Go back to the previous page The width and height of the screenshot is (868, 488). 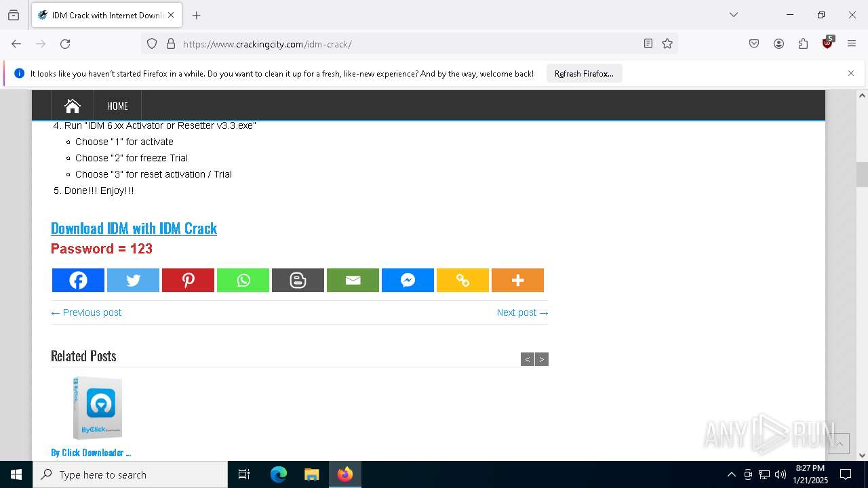16,44
